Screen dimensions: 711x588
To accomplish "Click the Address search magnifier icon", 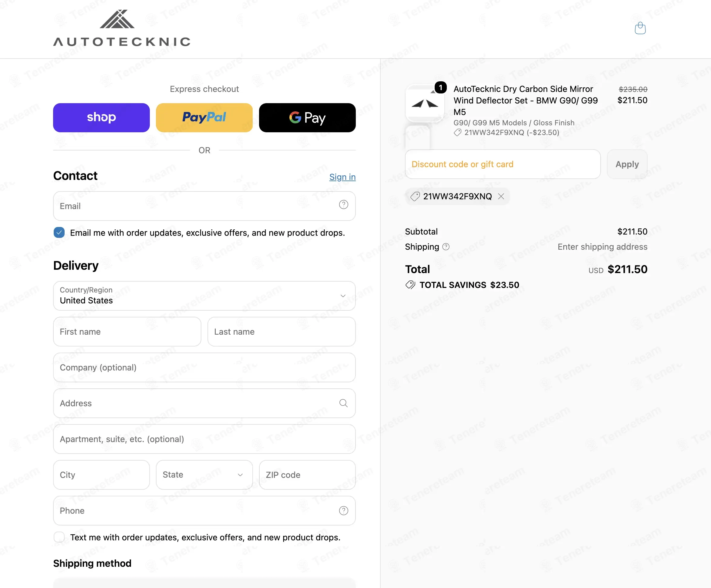I will click(x=343, y=403).
